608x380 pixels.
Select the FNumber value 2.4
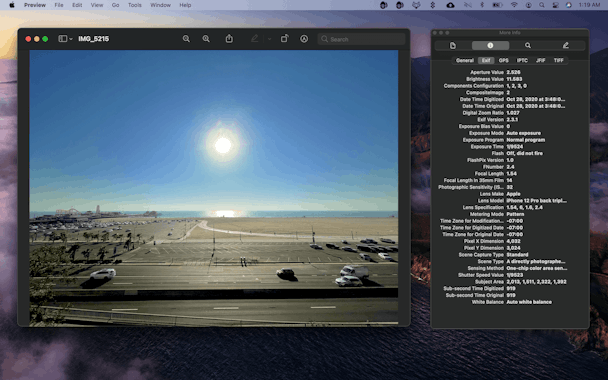[x=510, y=167]
